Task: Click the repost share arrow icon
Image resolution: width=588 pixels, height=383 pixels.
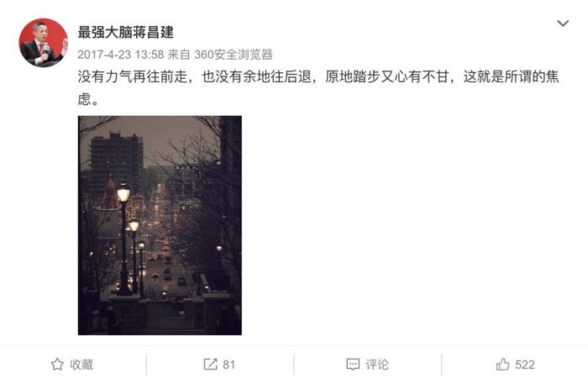Action: tap(210, 364)
